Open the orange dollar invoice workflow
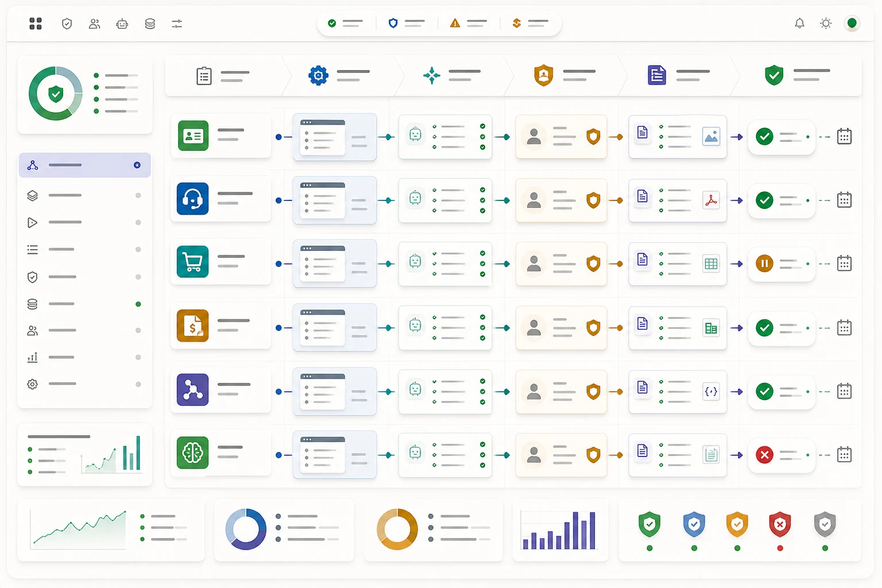Screen dimensions: 882x588 click(220, 326)
